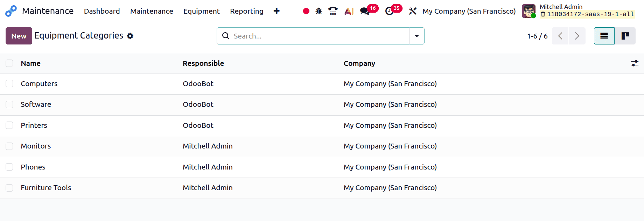Image resolution: width=644 pixels, height=221 pixels.
Task: Open optional columns adjust settings icon
Action: [635, 63]
